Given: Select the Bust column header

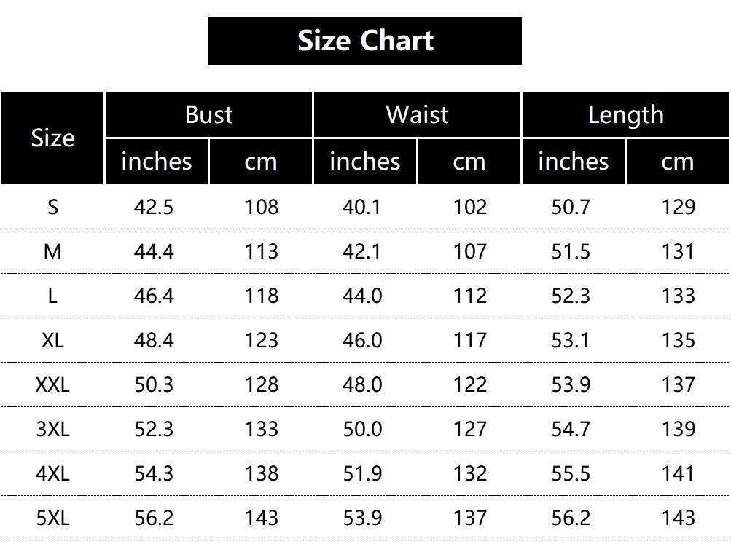Looking at the screenshot, I should tap(209, 115).
